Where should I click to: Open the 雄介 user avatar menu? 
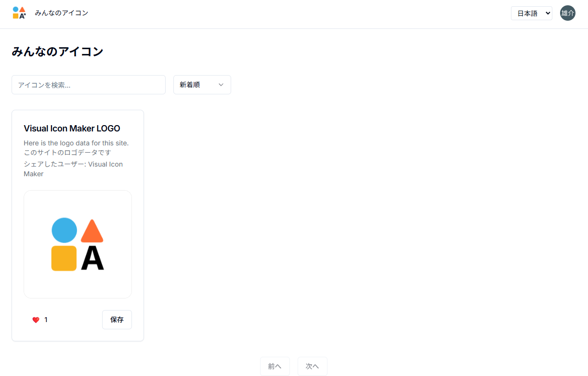(567, 13)
